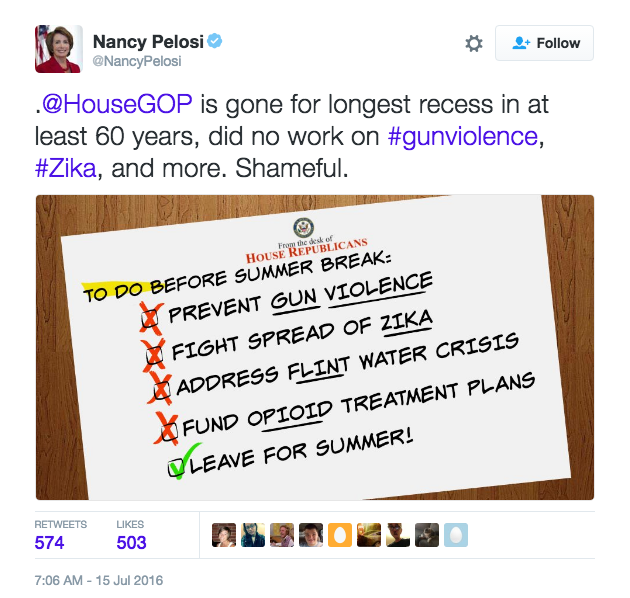Select the second avatar in the likers row
Image resolution: width=630 pixels, height=598 pixels.
pos(253,534)
